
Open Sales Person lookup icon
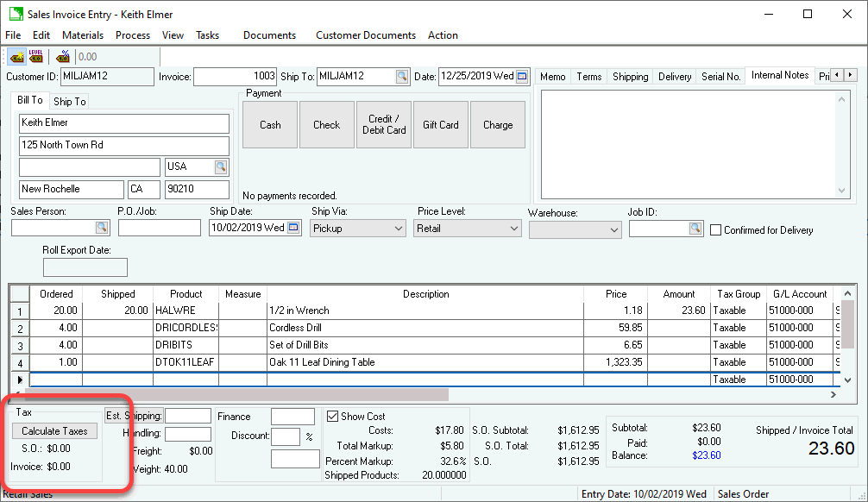102,228
